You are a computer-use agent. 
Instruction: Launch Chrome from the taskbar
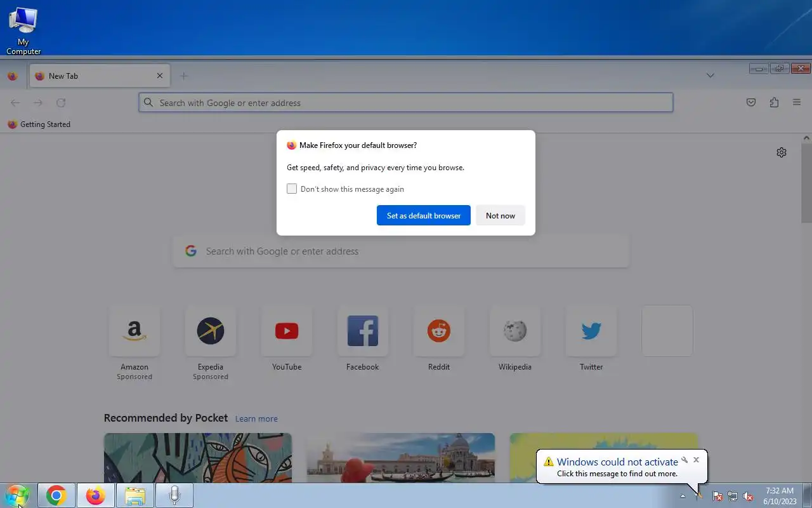pyautogui.click(x=56, y=496)
